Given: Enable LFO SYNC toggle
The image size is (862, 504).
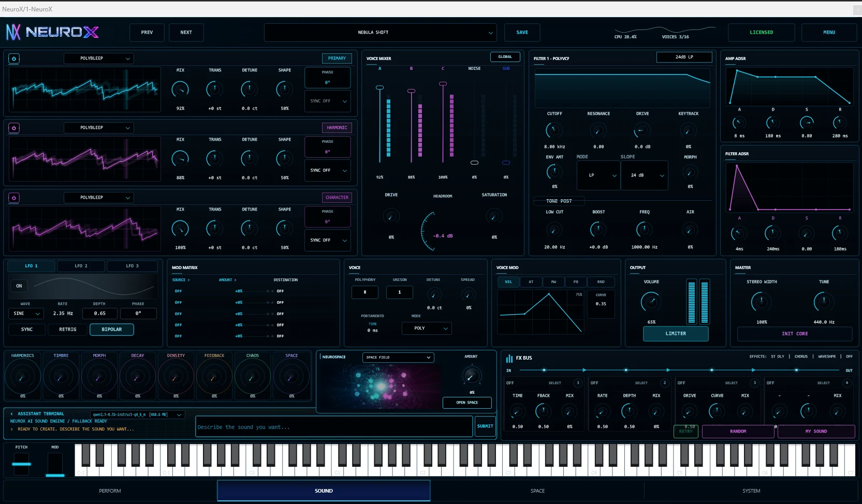Looking at the screenshot, I should tap(27, 330).
